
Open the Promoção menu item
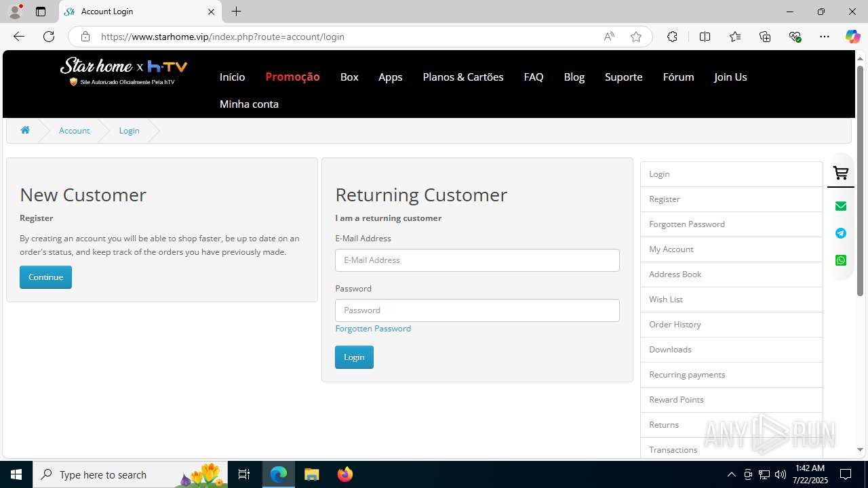click(292, 77)
